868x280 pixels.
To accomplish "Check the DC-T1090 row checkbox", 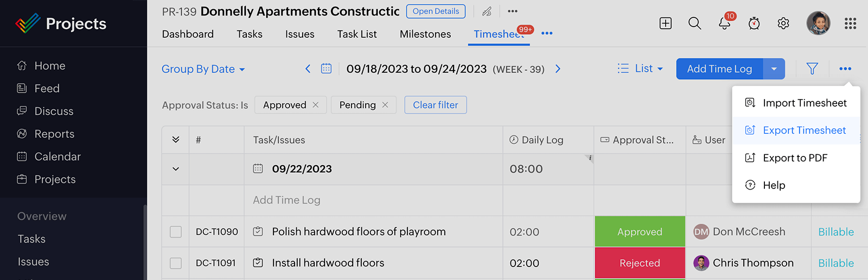I will click(176, 232).
